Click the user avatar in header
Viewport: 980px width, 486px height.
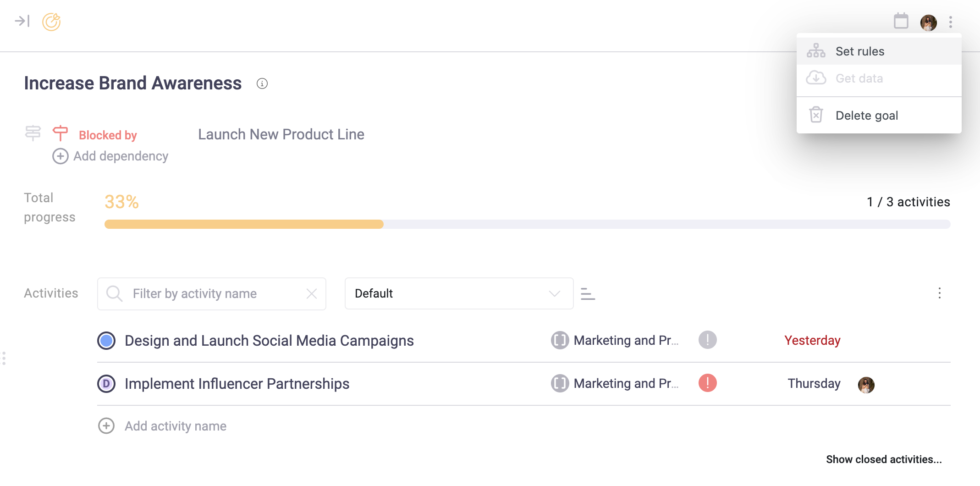(x=928, y=22)
